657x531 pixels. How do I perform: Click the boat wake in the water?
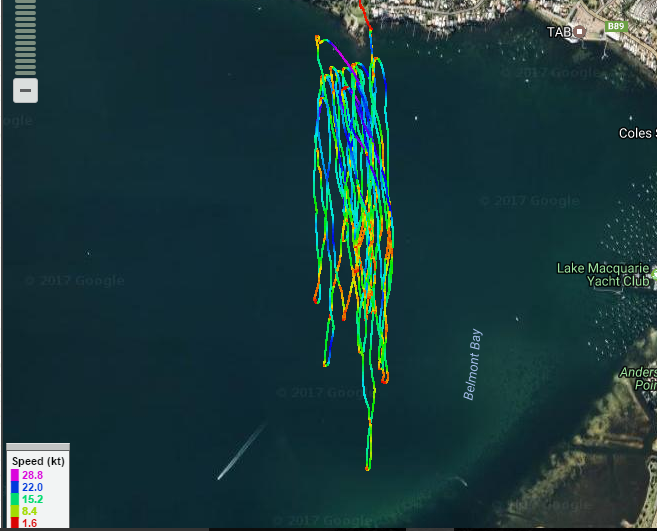pos(241,452)
